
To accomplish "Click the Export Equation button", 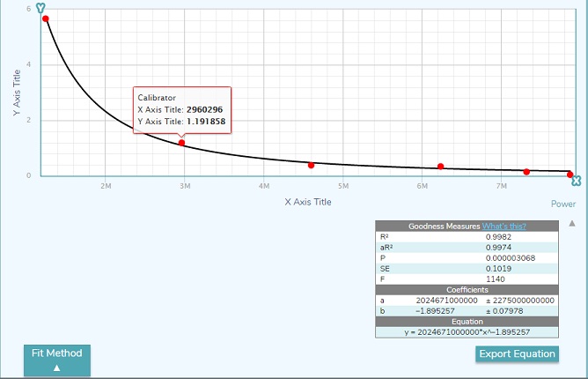I will click(x=517, y=354).
